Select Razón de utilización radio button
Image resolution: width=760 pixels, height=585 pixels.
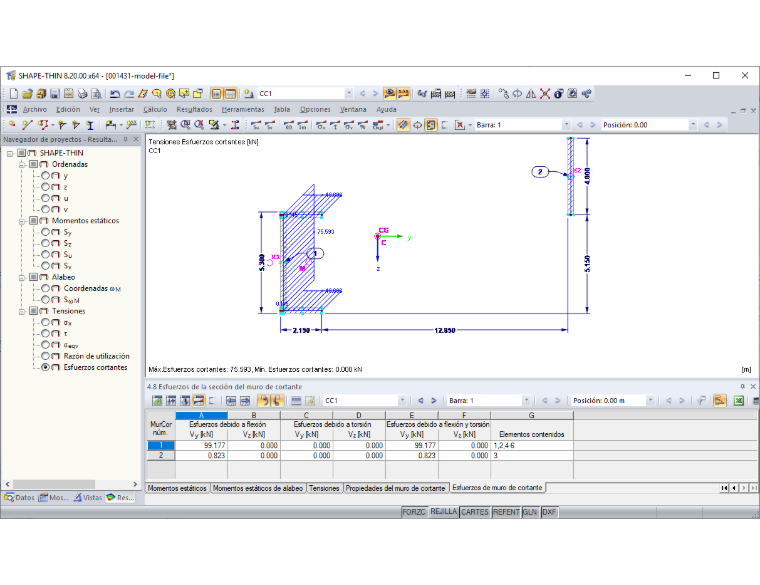[x=45, y=356]
